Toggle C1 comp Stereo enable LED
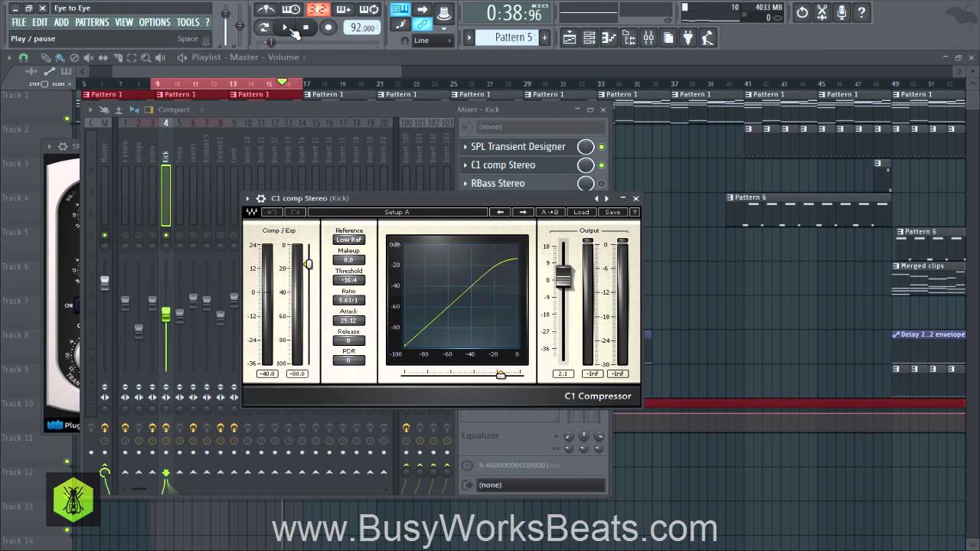The height and width of the screenshot is (551, 980). [x=602, y=165]
